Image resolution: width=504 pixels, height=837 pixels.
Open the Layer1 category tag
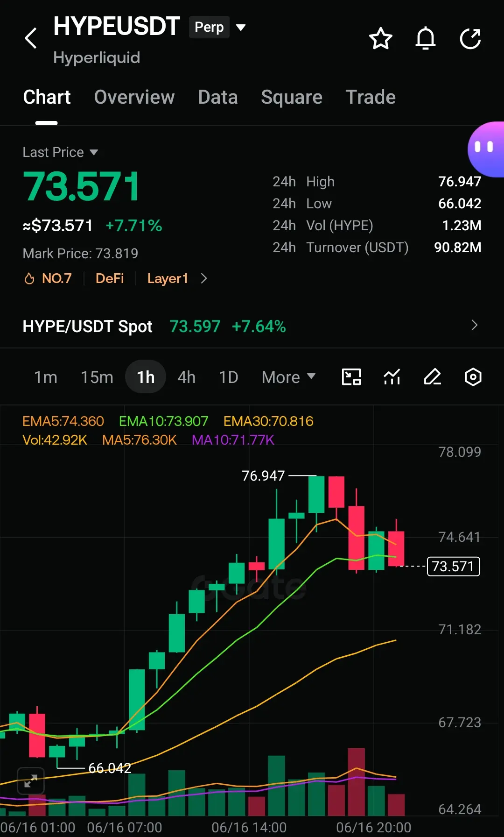coord(168,279)
